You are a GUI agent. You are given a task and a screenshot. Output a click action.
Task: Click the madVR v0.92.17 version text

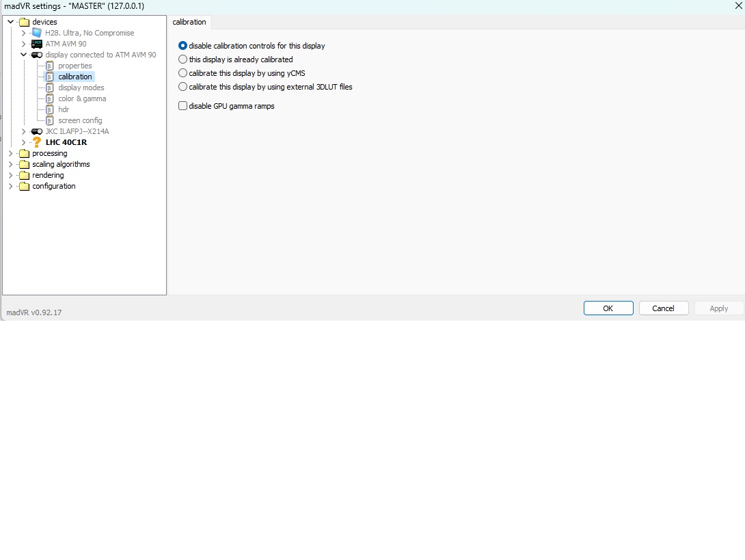pos(33,312)
